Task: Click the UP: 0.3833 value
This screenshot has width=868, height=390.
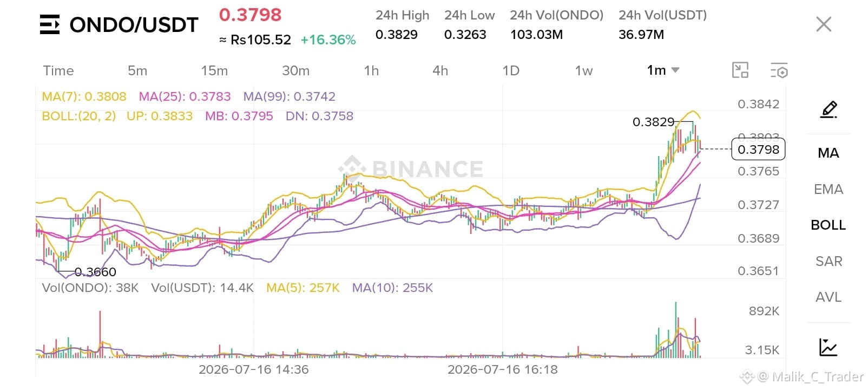Action: (160, 116)
